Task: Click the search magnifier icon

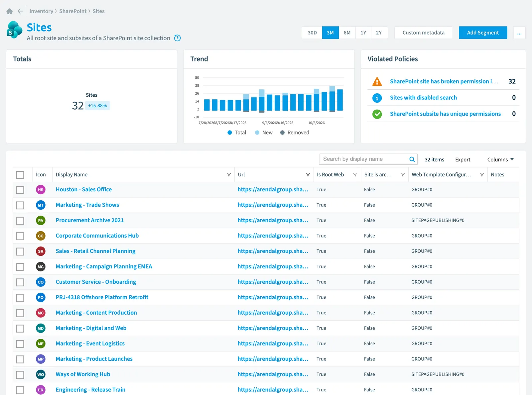Action: pyautogui.click(x=412, y=159)
